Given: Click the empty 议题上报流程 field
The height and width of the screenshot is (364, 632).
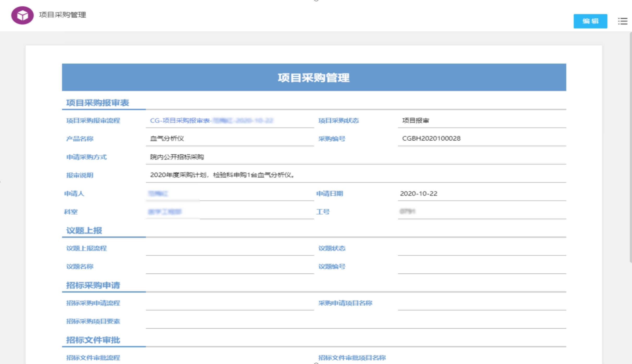Looking at the screenshot, I should tap(230, 248).
